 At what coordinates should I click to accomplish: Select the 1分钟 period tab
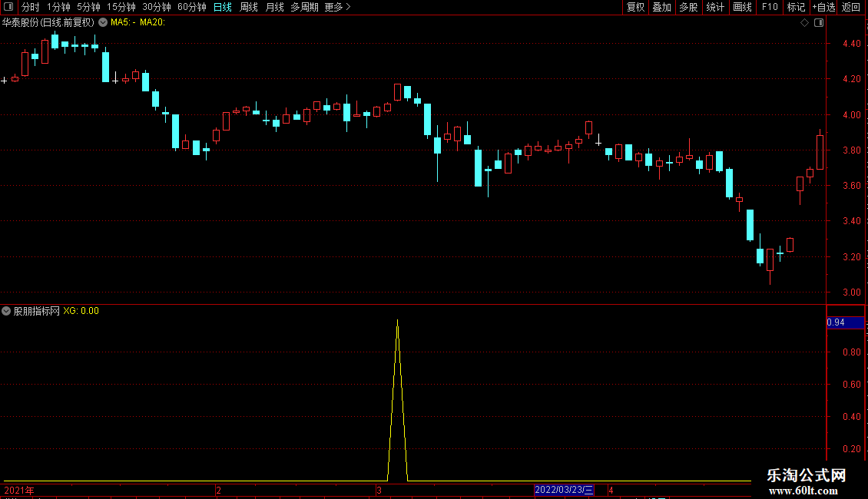58,7
